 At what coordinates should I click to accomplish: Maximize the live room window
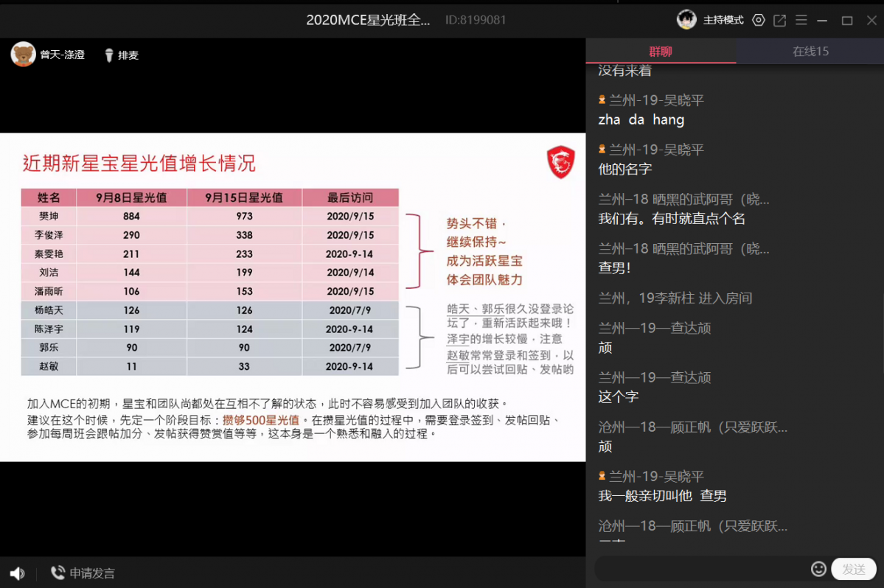click(x=847, y=20)
